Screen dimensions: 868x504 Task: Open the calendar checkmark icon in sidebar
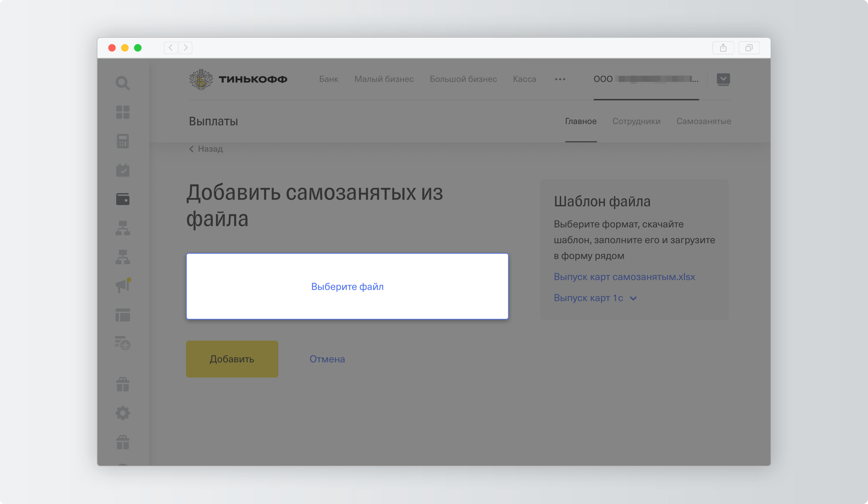[x=123, y=170]
